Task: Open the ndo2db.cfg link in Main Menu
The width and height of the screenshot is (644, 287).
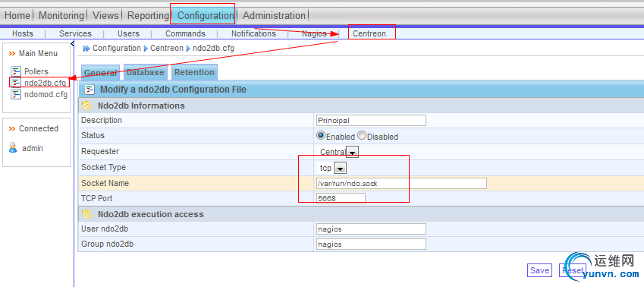Action: pyautogui.click(x=45, y=83)
